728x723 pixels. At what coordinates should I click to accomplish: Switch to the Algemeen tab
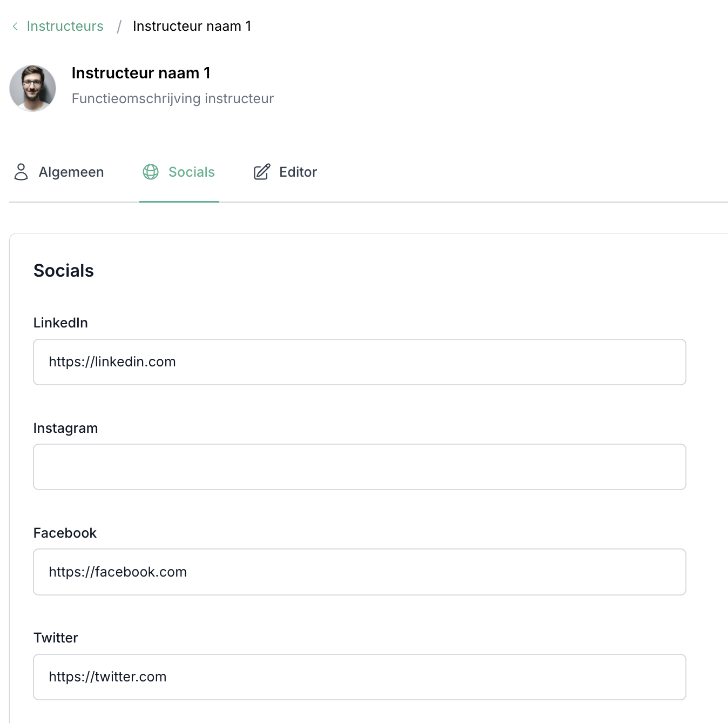click(x=71, y=172)
